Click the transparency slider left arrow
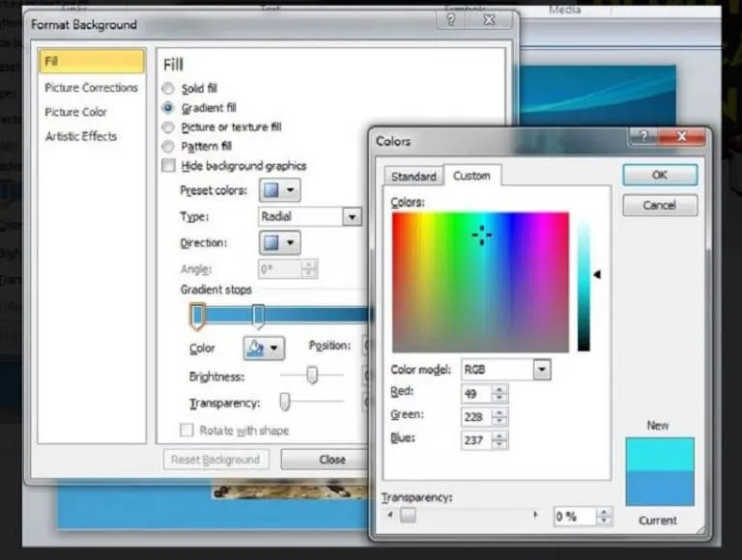 [390, 515]
